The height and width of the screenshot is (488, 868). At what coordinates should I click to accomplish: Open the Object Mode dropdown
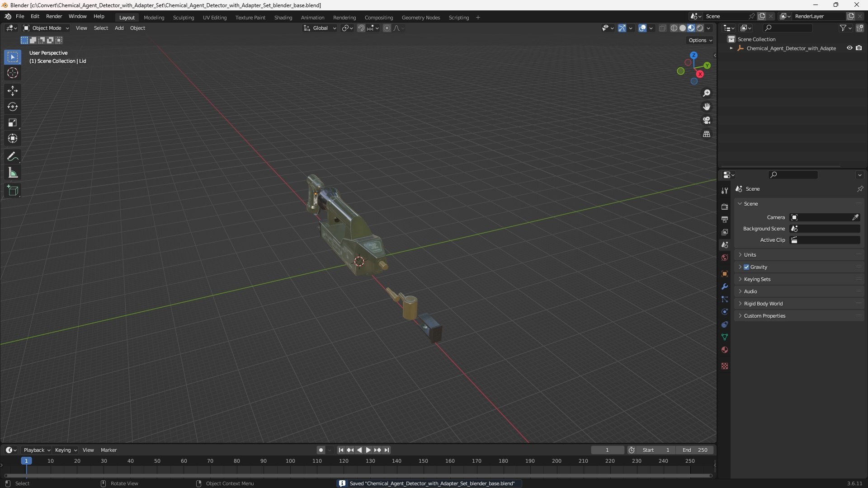pyautogui.click(x=46, y=28)
